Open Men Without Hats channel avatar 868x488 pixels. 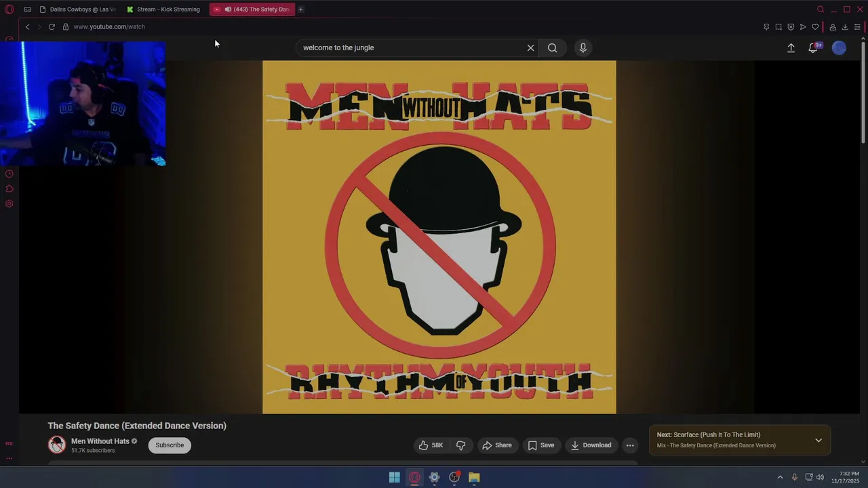[57, 445]
